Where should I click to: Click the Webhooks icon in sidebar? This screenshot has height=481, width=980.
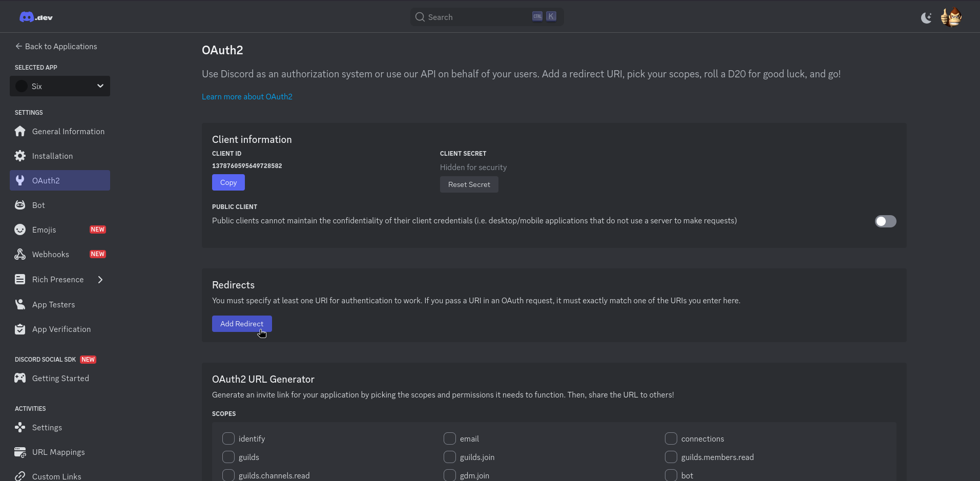point(20,255)
